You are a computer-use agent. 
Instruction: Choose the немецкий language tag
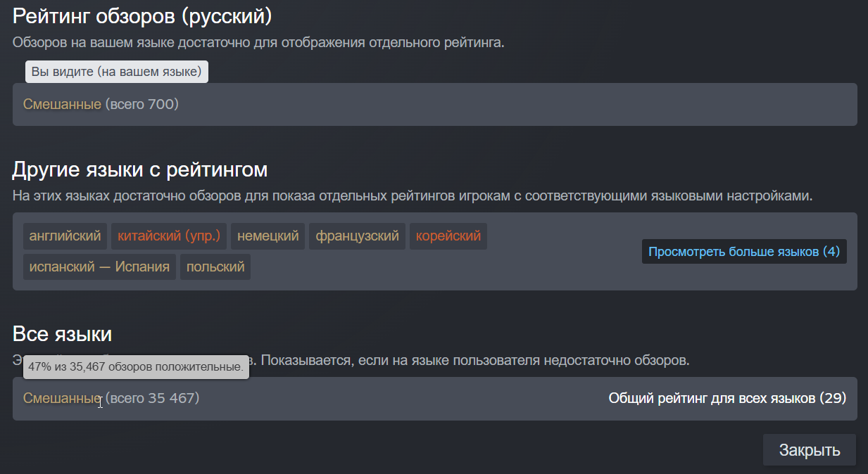coord(268,236)
